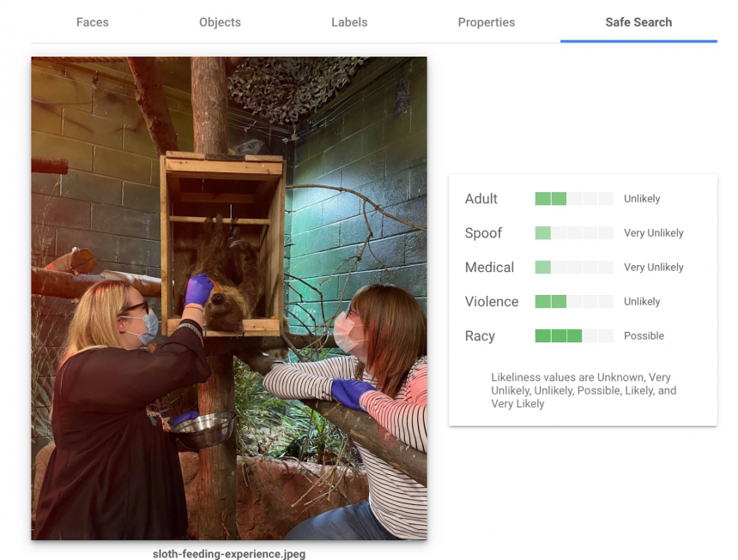Click the likeliness values description text
Screen dimensions: 738x560
click(582, 390)
